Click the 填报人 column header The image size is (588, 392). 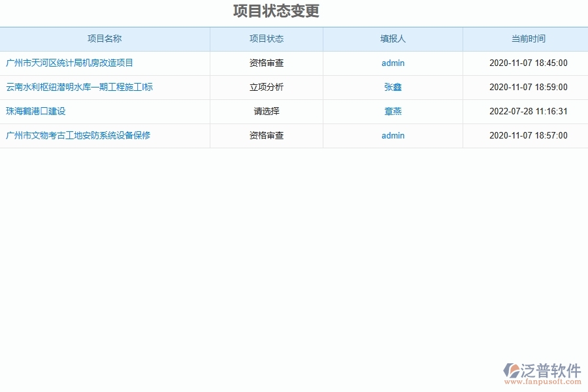pos(392,39)
